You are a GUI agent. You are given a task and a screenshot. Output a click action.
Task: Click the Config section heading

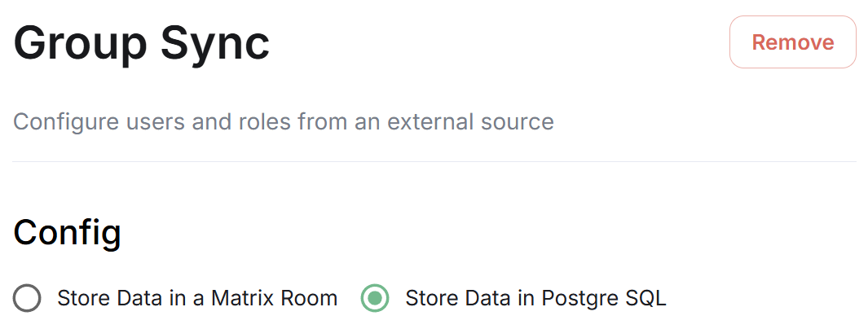click(68, 234)
